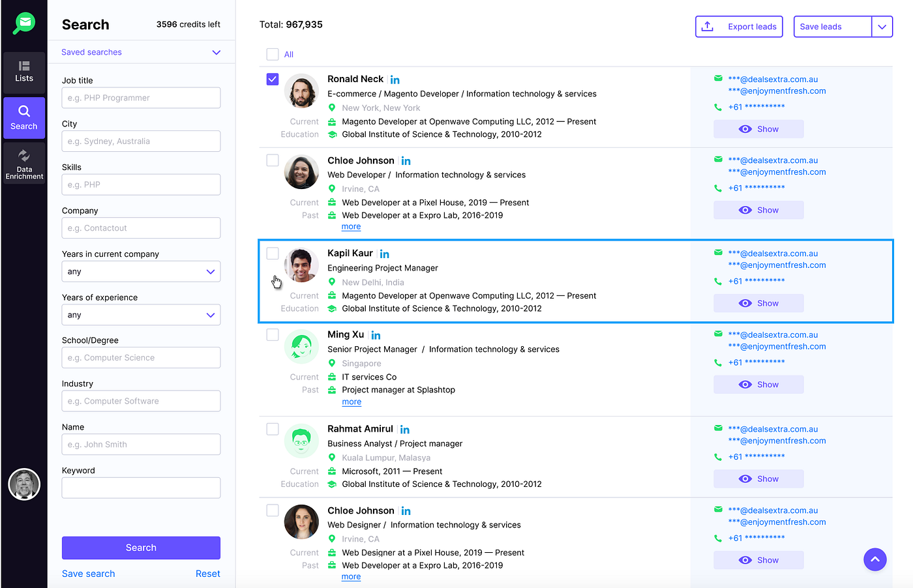Click the scroll-to-top arrow button
This screenshot has width=913, height=588.
[875, 559]
